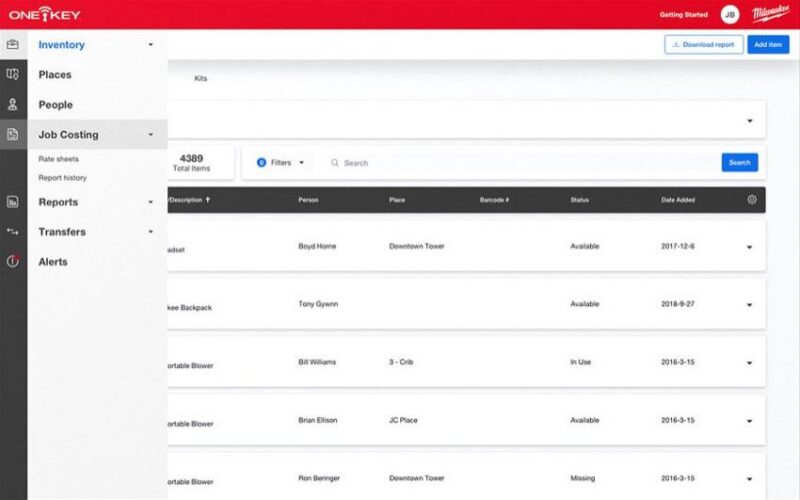The height and width of the screenshot is (500, 800).
Task: Expand the Tony Gwynn item row
Action: [x=749, y=305]
